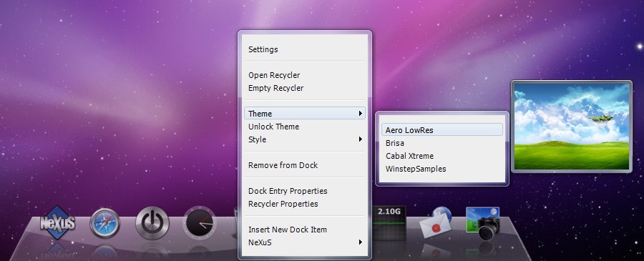Image resolution: width=644 pixels, height=261 pixels.
Task: Select Remove from Dock
Action: [304, 165]
